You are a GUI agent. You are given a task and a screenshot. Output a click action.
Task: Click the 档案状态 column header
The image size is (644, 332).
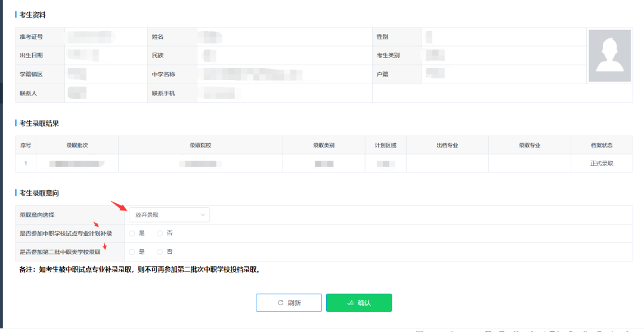[602, 145]
